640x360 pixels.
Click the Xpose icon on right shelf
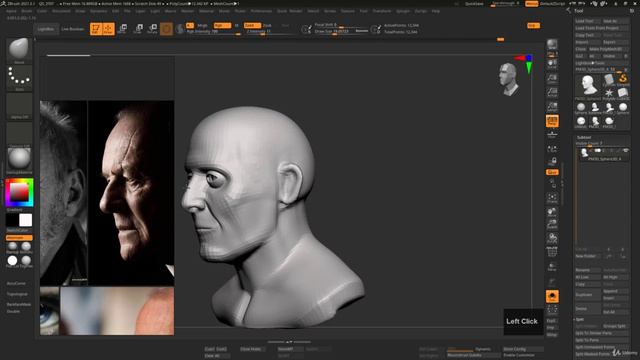pos(552,309)
